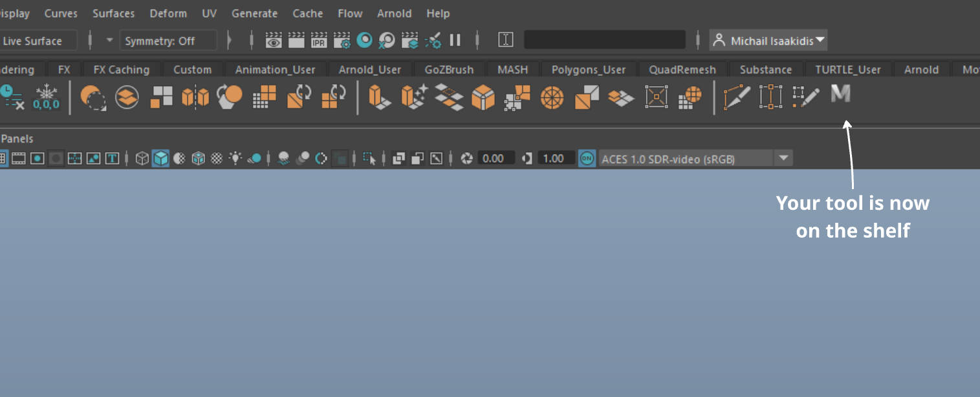This screenshot has width=980, height=397.
Task: Click the gamma value field showing 1.00
Action: 554,158
